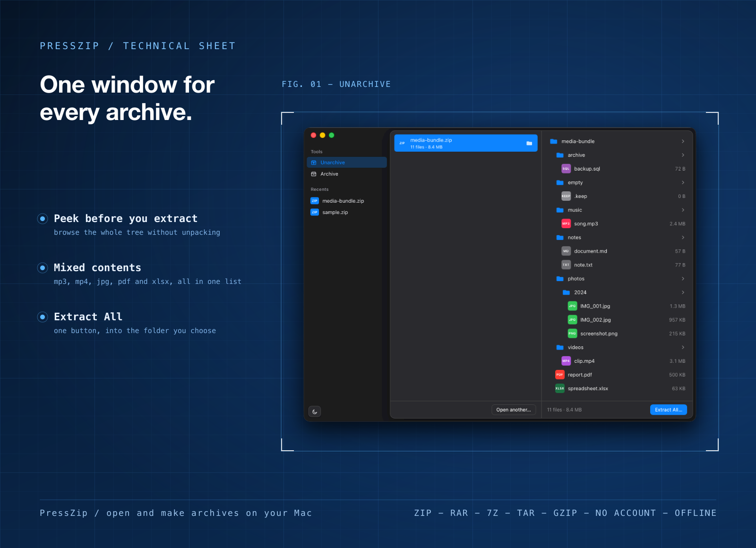Click the Extract All... button
Image resolution: width=756 pixels, height=548 pixels.
(668, 410)
